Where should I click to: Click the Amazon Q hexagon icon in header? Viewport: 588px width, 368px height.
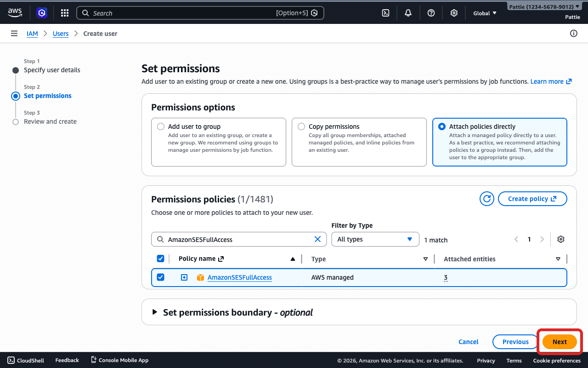click(42, 13)
